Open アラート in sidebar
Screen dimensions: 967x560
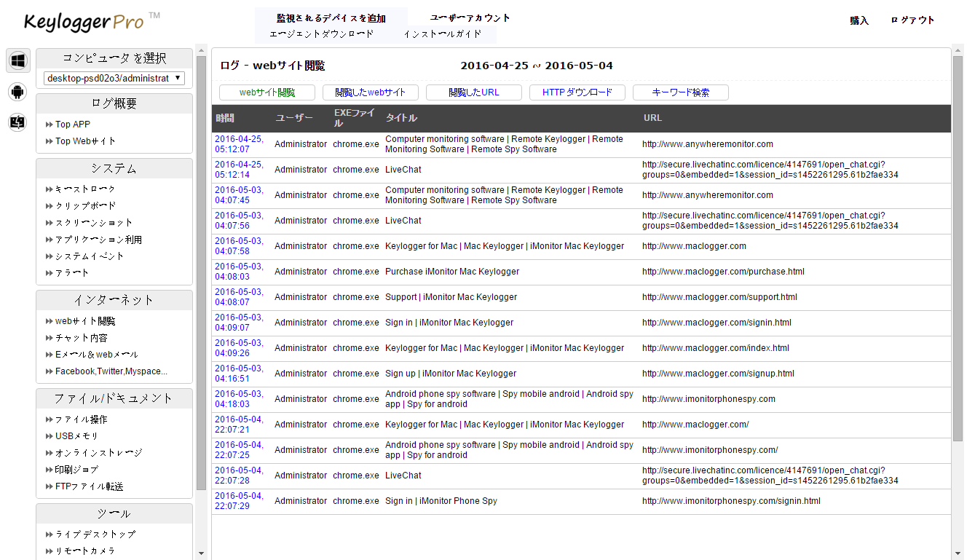tap(72, 273)
